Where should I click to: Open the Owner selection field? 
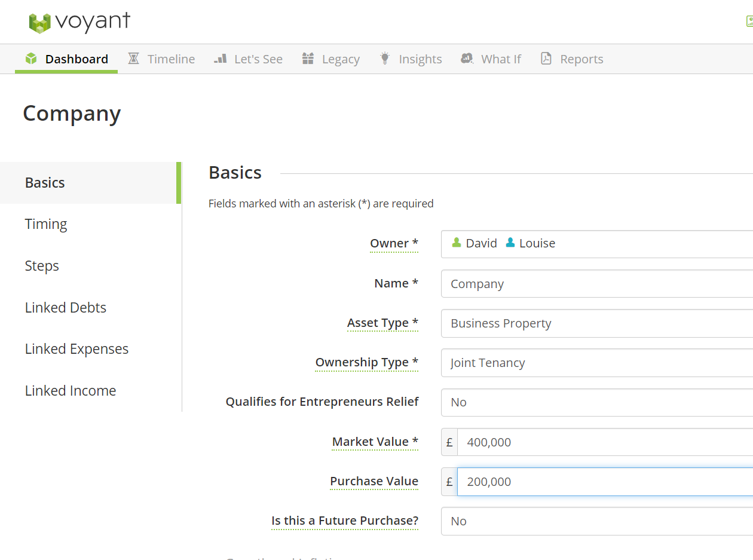[597, 244]
